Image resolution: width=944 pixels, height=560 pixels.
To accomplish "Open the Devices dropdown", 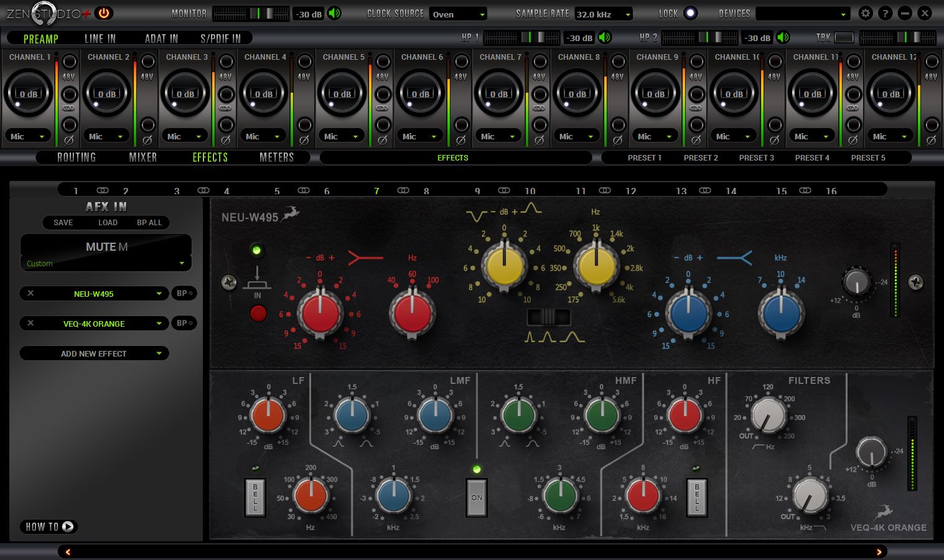I will click(803, 14).
